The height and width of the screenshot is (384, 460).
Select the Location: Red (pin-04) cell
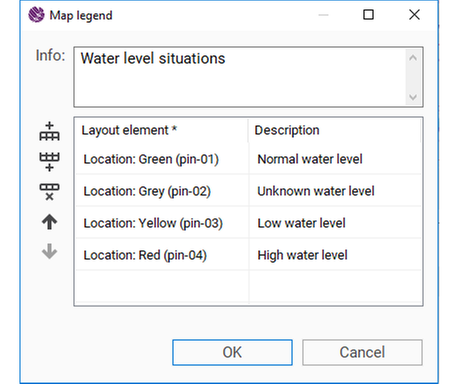click(162, 255)
